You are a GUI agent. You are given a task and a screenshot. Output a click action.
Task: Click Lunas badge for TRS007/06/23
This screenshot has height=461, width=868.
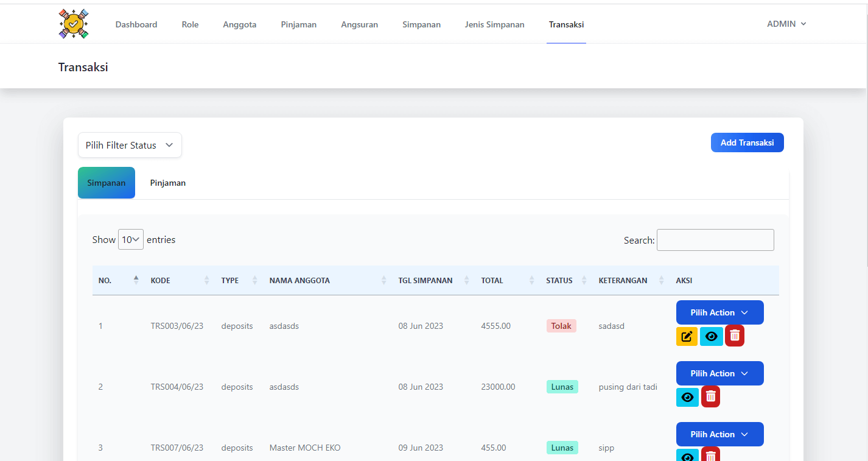click(562, 448)
